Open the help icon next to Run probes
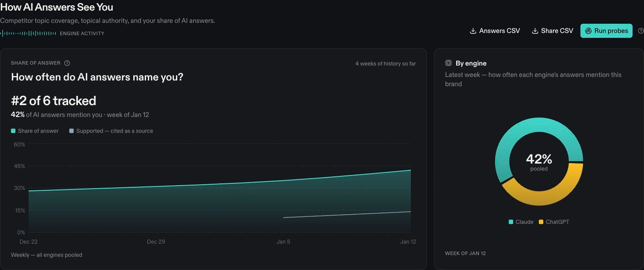 [x=640, y=31]
